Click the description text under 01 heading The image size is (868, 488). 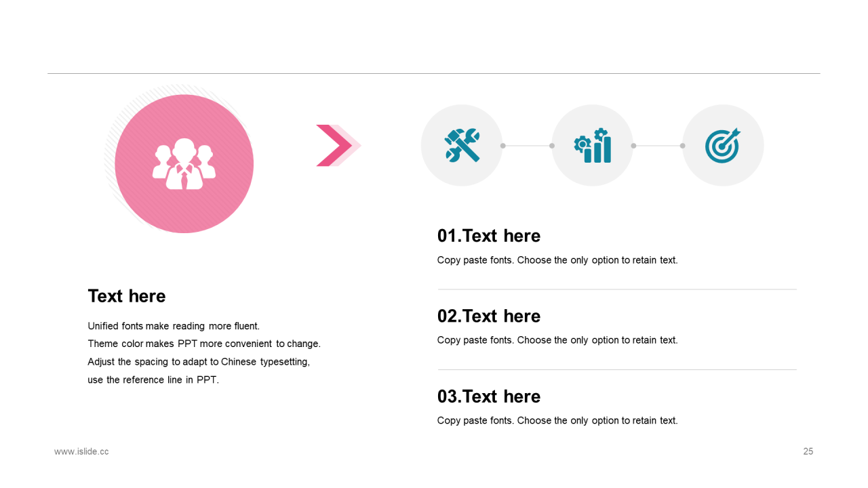[x=557, y=260]
